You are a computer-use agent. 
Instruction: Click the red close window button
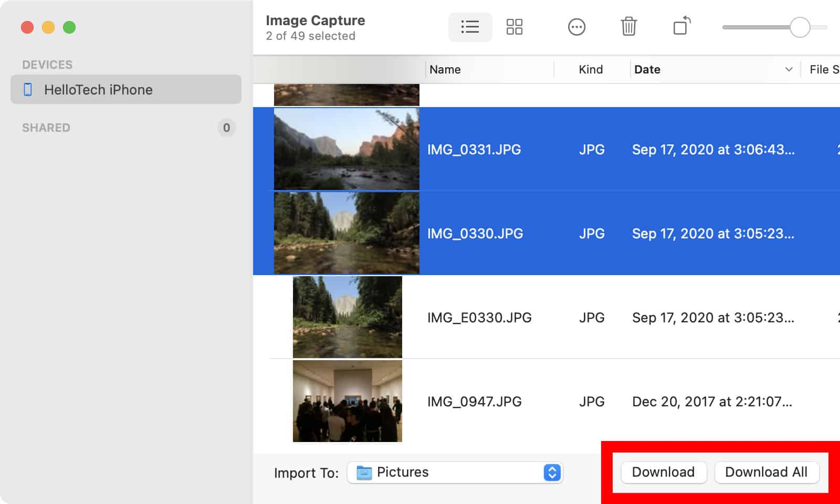27,27
